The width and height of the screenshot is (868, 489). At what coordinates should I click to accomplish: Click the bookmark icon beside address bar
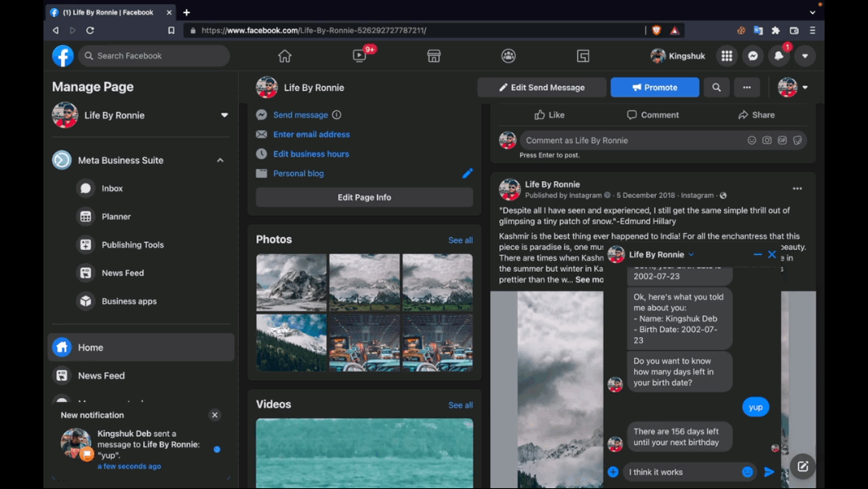coord(171,31)
